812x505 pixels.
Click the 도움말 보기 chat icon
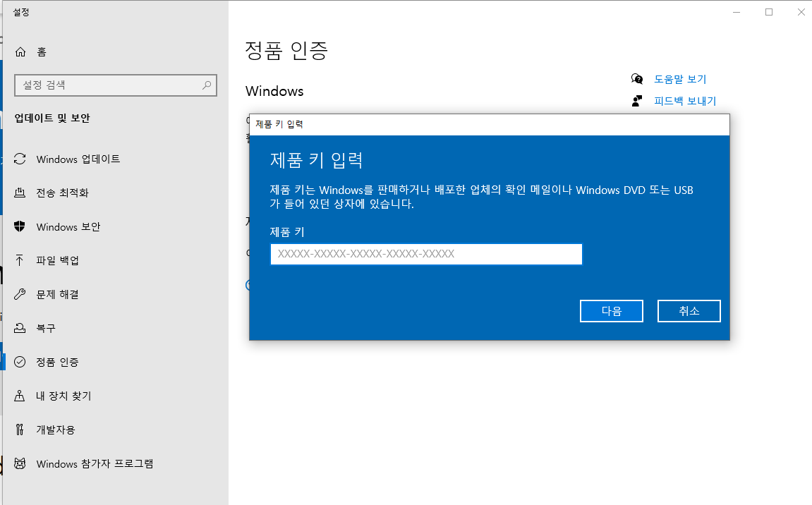637,79
